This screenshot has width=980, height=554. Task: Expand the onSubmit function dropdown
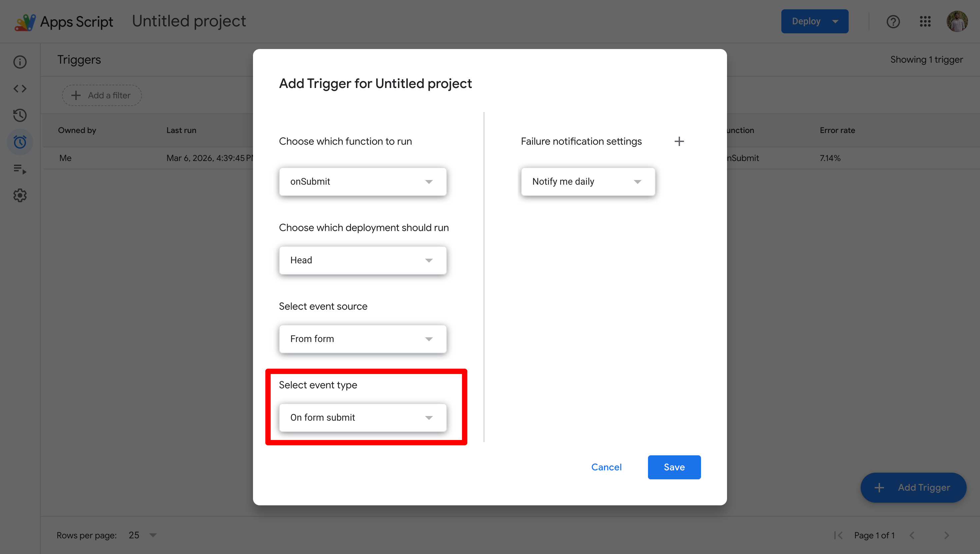(x=363, y=182)
